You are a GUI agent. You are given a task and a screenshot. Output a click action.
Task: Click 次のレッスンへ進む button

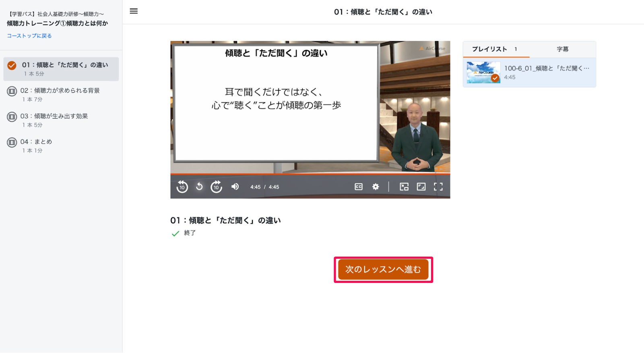coord(383,269)
